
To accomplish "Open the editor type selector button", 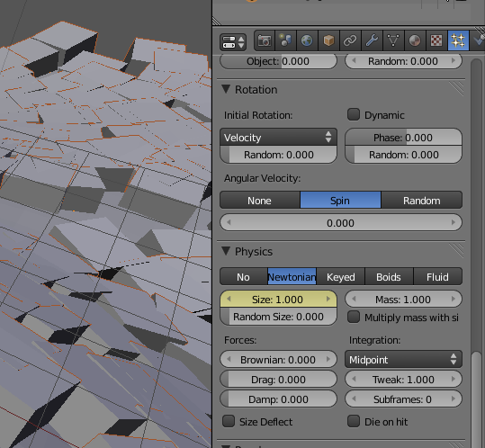I will pos(233,41).
